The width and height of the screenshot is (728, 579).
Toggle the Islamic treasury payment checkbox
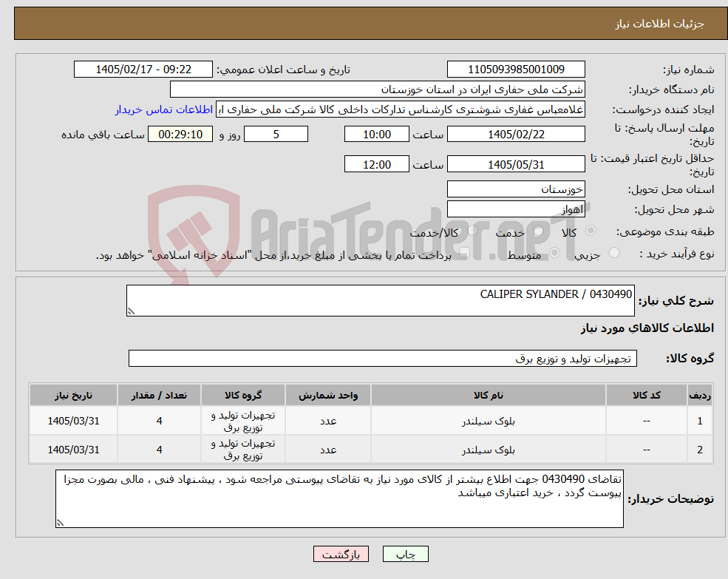pos(464,253)
